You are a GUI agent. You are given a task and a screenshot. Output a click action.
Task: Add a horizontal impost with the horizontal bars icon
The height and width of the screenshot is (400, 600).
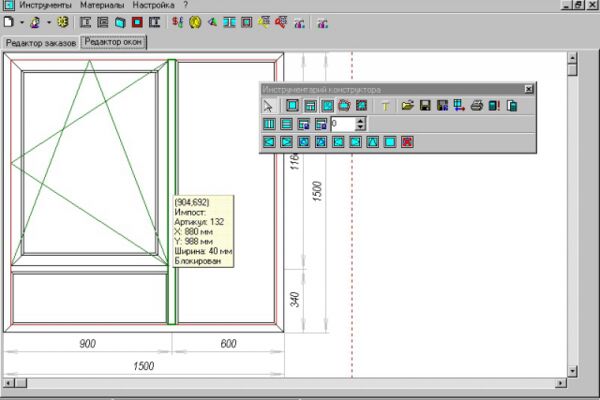[x=286, y=124]
